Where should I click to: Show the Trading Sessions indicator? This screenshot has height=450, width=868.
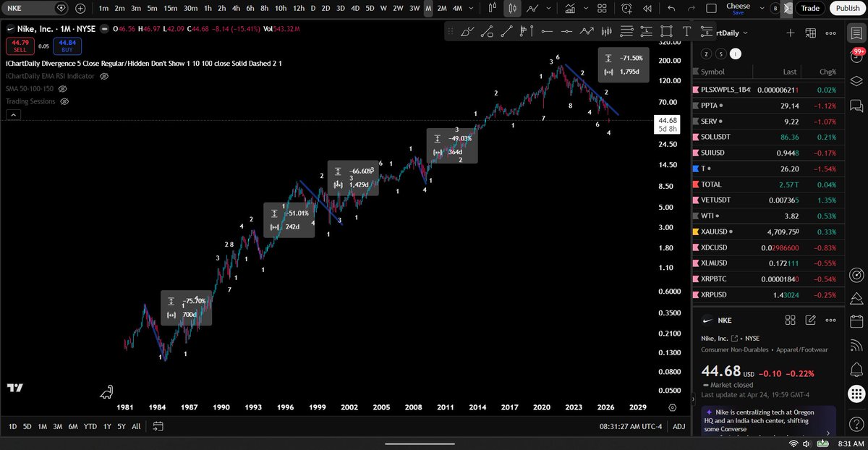pos(64,101)
